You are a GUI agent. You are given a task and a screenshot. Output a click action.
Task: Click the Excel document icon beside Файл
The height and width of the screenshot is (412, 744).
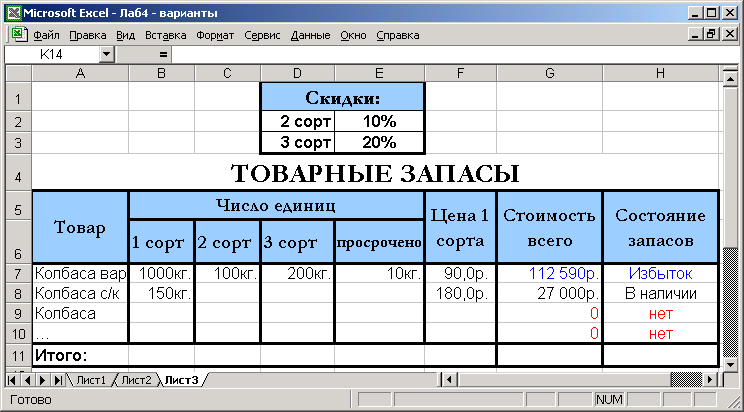pyautogui.click(x=18, y=35)
